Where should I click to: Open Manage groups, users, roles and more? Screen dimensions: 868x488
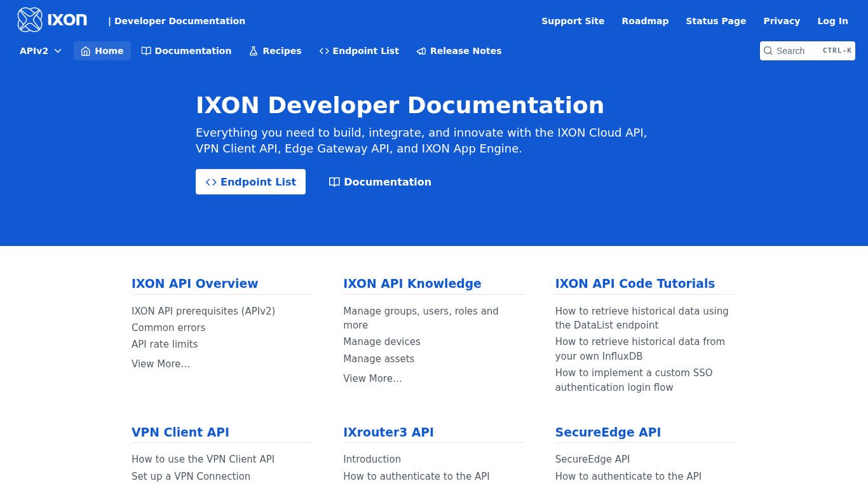[x=421, y=318]
